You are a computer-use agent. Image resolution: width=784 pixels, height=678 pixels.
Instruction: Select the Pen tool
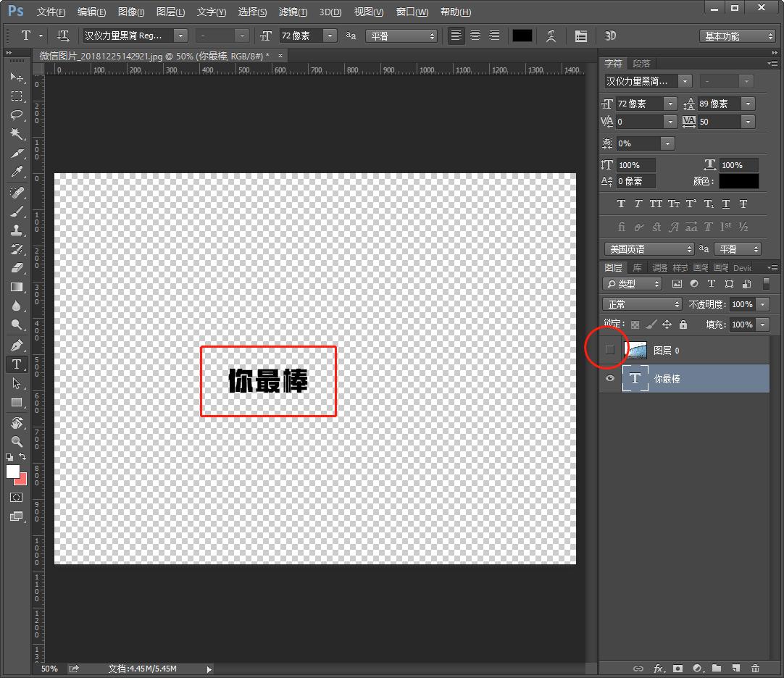[x=17, y=345]
